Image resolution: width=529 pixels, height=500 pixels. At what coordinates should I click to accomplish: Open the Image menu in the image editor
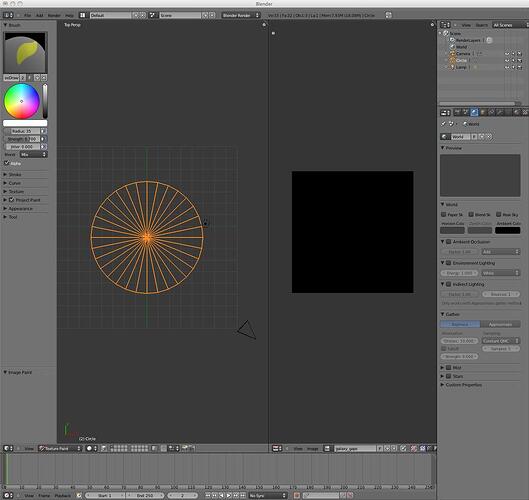coord(312,449)
